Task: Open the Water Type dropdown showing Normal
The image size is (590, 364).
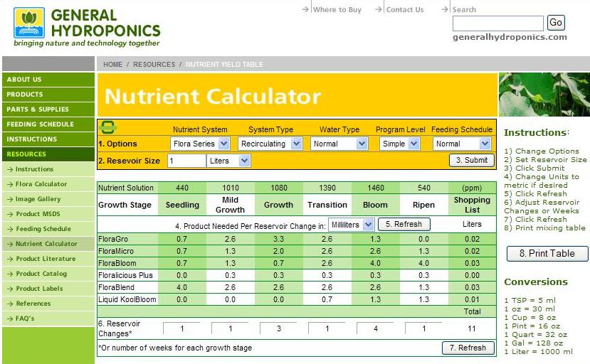Action: (x=339, y=144)
